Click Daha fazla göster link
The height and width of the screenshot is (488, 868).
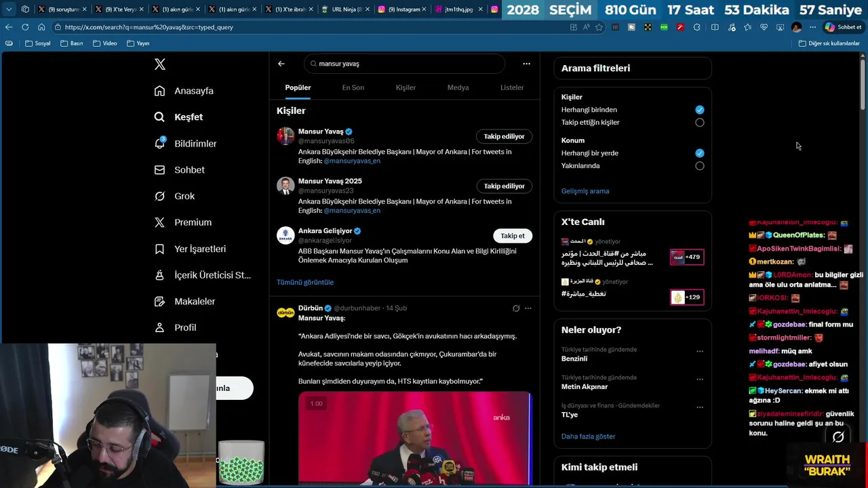[x=588, y=436]
